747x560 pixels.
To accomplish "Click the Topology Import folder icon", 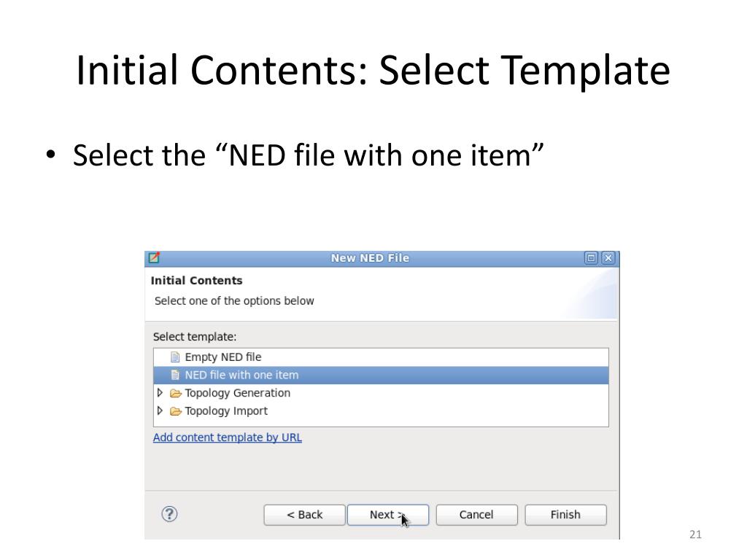I will [176, 411].
